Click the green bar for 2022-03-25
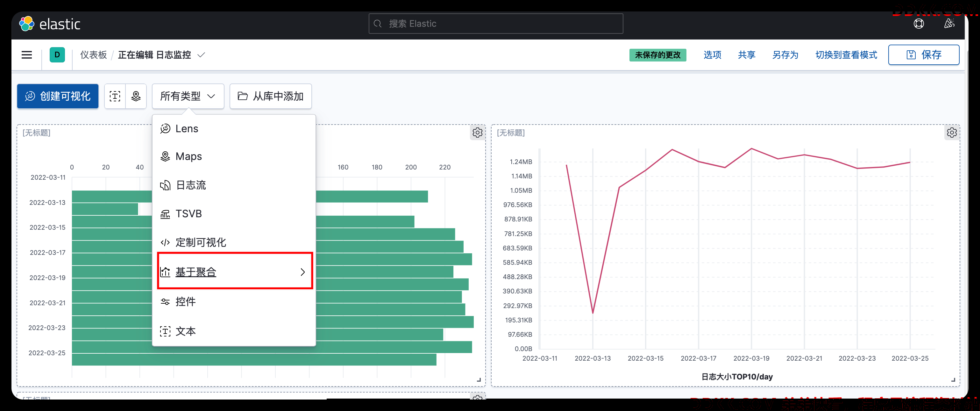This screenshot has height=411, width=980. (254, 359)
